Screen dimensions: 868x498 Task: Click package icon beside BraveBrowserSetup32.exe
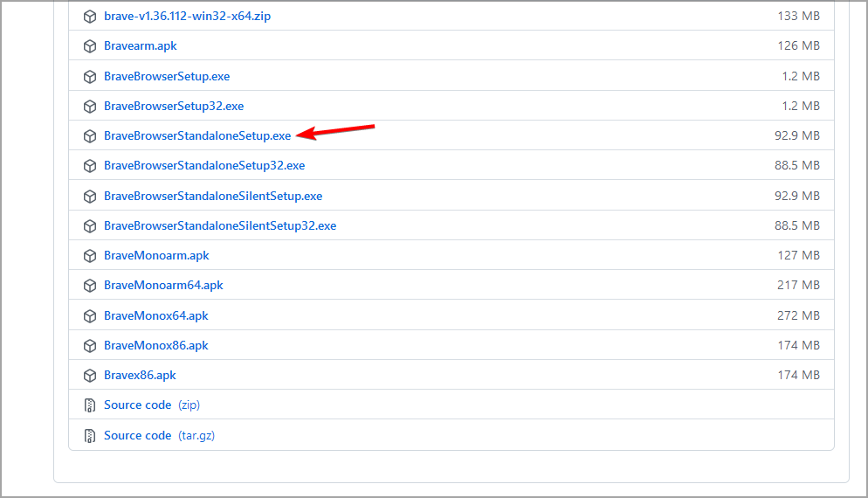[x=90, y=107]
